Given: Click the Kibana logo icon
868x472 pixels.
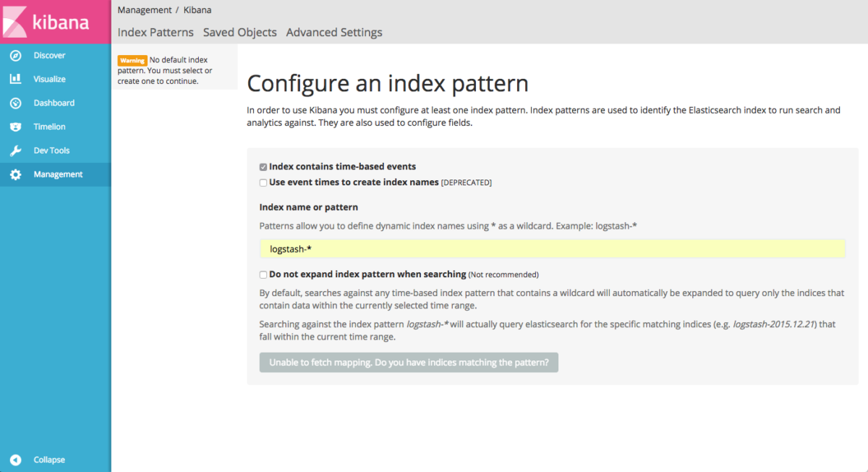Looking at the screenshot, I should (x=16, y=22).
